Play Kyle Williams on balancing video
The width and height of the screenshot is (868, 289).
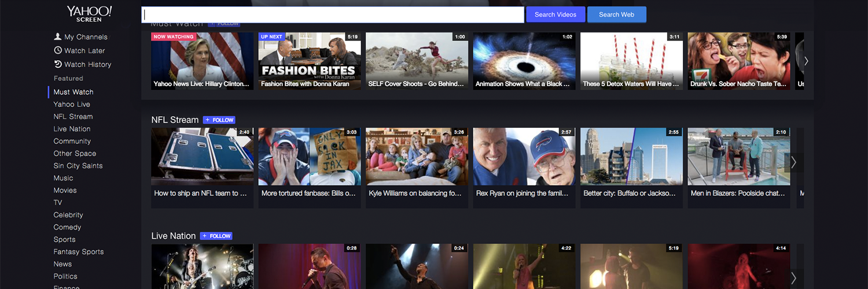click(x=417, y=168)
